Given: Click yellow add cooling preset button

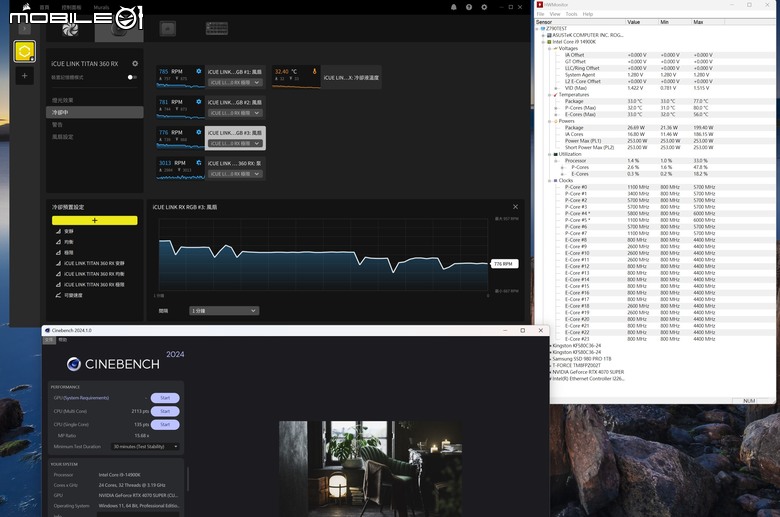Looking at the screenshot, I should [95, 220].
